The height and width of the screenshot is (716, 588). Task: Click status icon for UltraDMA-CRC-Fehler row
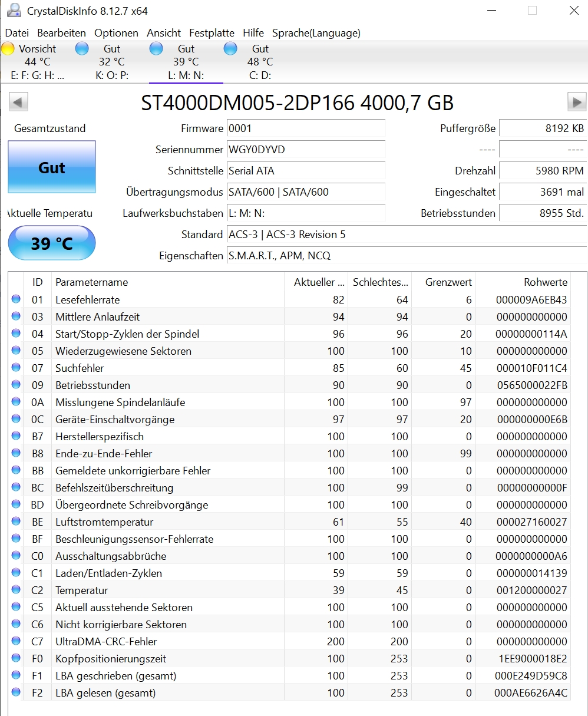pos(16,641)
